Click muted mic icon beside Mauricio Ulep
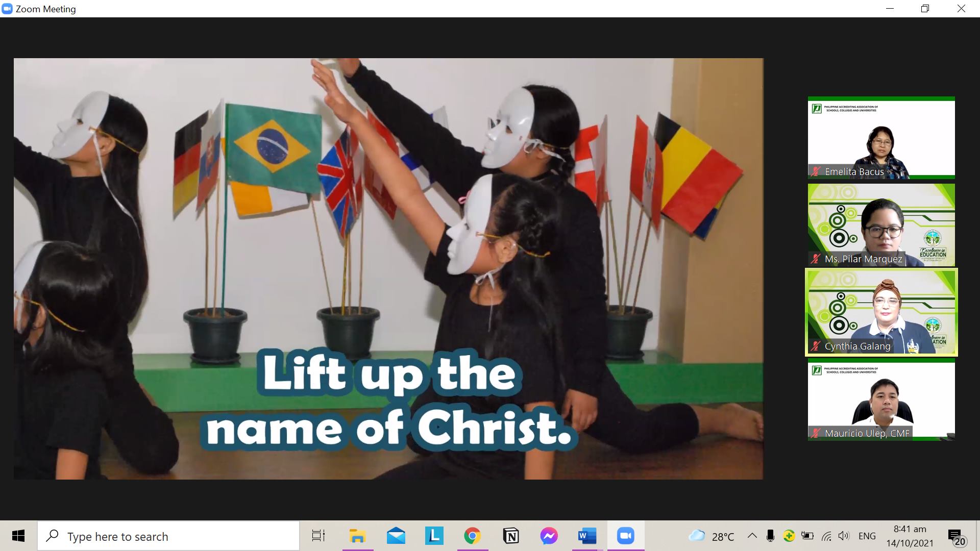980x551 pixels. point(816,433)
